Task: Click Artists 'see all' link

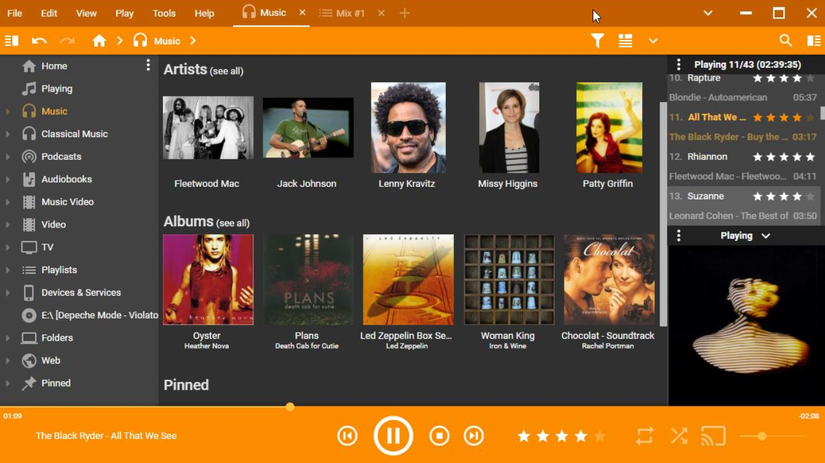Action: coord(227,71)
